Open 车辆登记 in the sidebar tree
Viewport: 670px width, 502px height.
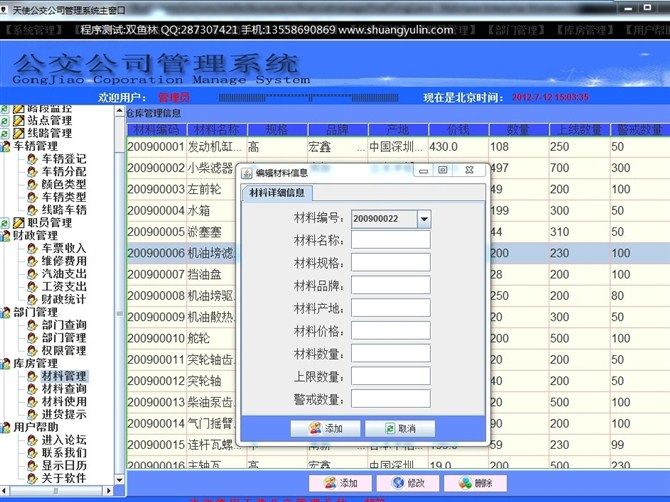click(x=64, y=159)
